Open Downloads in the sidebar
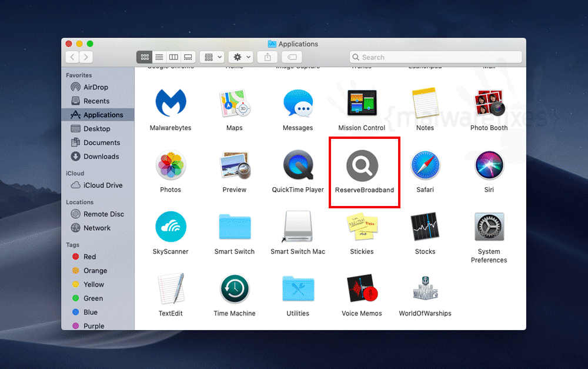Viewport: 588px width, 369px height. 98,157
